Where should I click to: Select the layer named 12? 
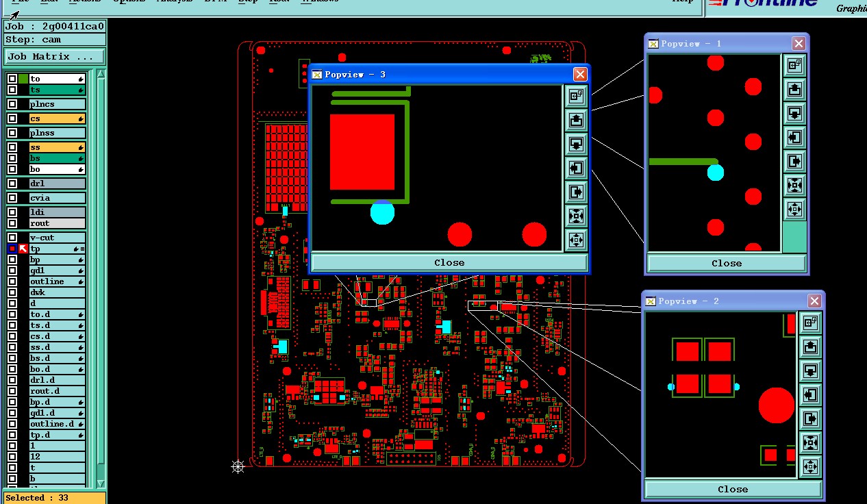click(x=58, y=457)
